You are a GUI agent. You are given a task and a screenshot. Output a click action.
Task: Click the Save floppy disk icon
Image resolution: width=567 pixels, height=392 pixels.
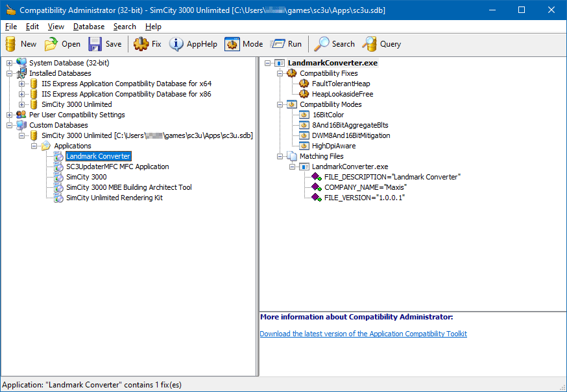[x=95, y=44]
